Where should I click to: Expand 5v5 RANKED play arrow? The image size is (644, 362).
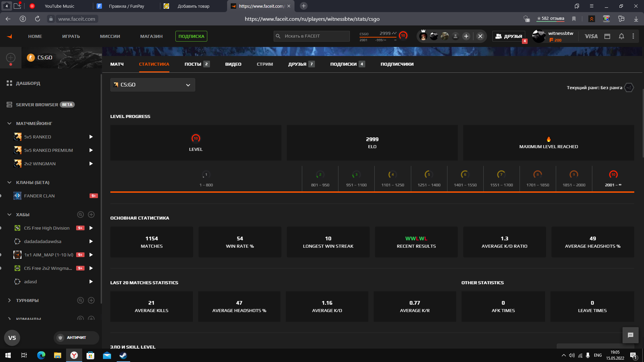(91, 137)
